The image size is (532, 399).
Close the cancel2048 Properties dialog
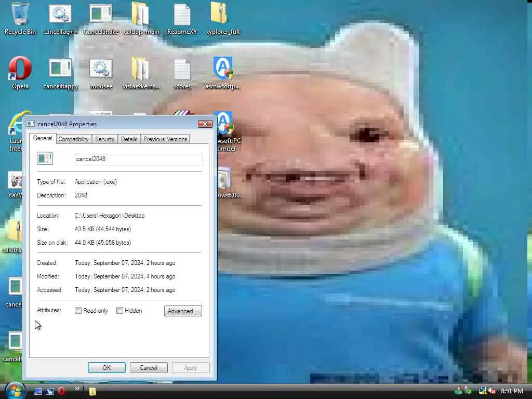pos(205,124)
